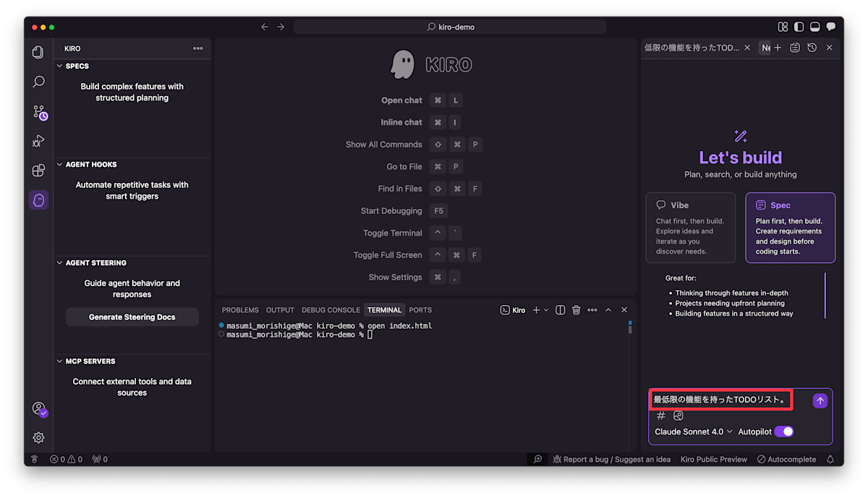Open notifications bell in status bar
This screenshot has height=498, width=868.
click(x=830, y=459)
